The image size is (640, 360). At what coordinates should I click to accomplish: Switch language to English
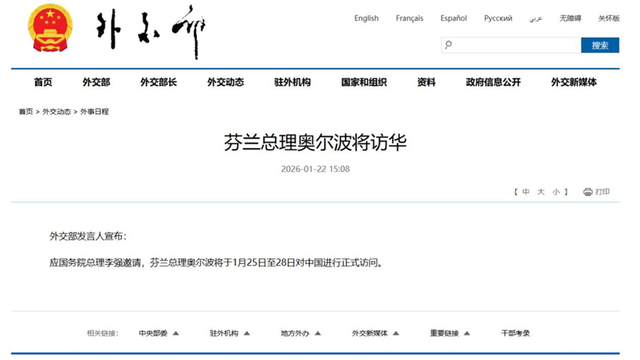point(366,18)
